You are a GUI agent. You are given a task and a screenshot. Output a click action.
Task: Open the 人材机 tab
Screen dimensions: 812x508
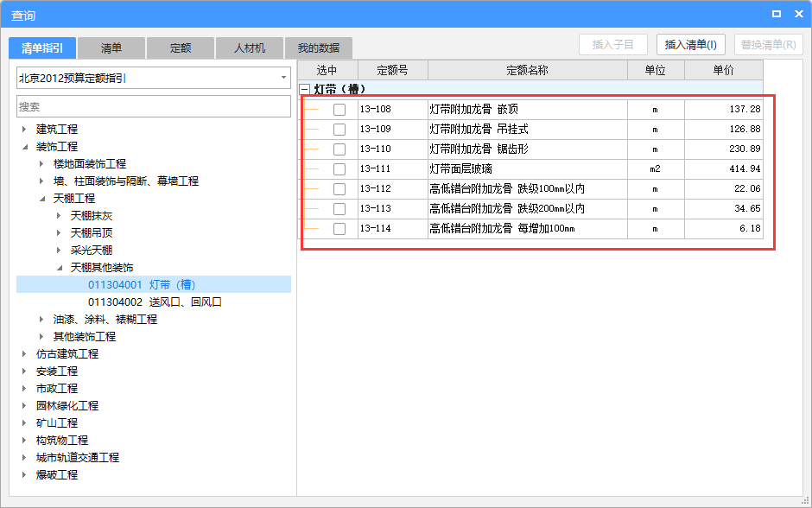click(x=250, y=48)
